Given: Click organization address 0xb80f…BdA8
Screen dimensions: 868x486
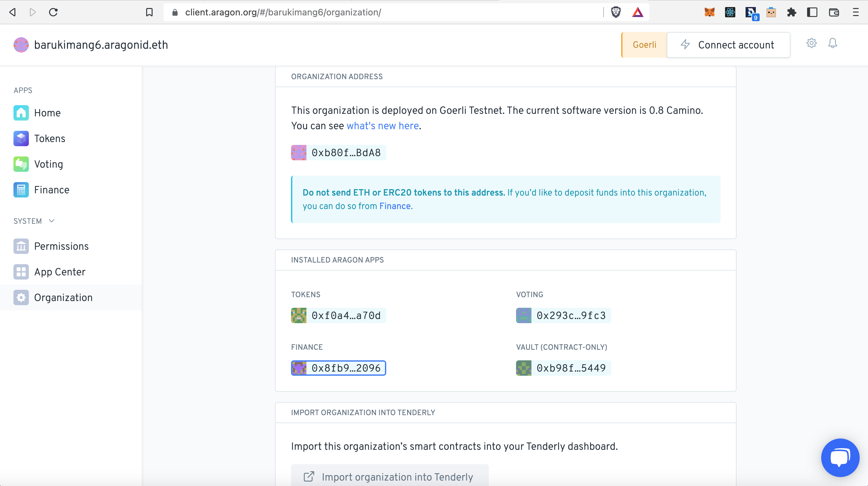Looking at the screenshot, I should point(338,153).
